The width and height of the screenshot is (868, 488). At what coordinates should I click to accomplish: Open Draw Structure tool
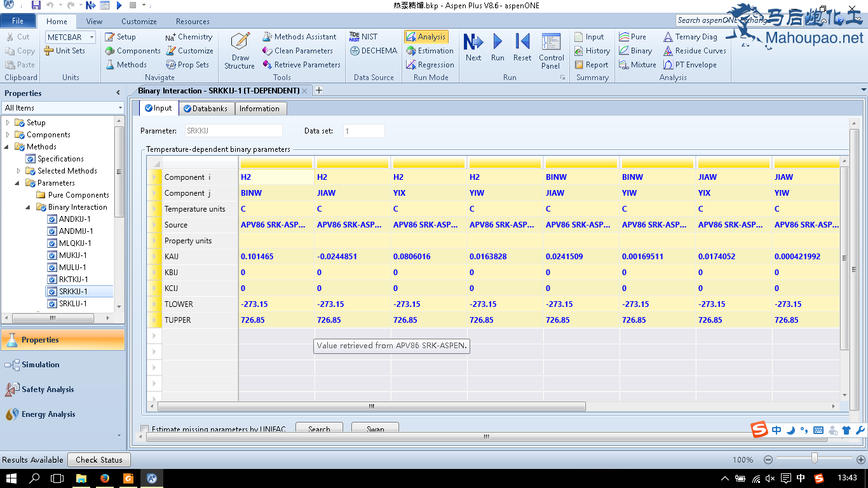coord(240,51)
